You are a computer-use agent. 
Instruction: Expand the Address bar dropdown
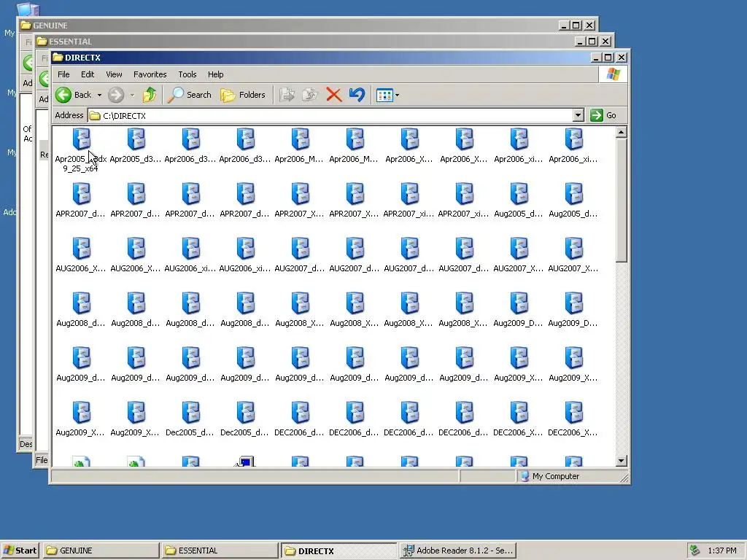click(x=578, y=115)
